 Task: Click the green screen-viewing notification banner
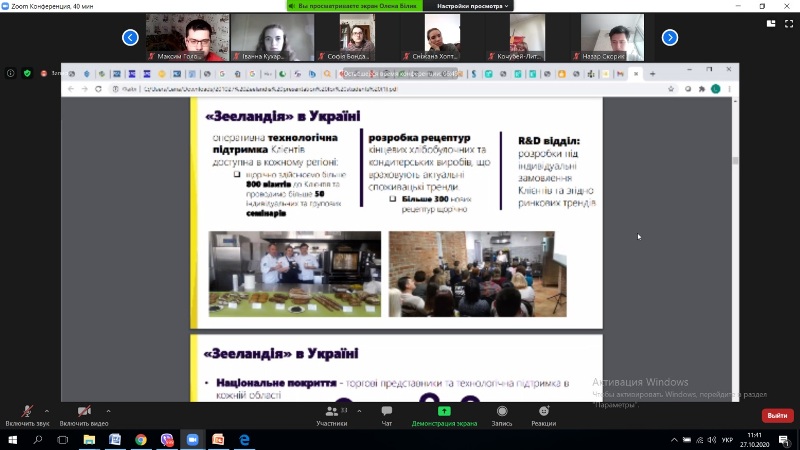click(355, 6)
